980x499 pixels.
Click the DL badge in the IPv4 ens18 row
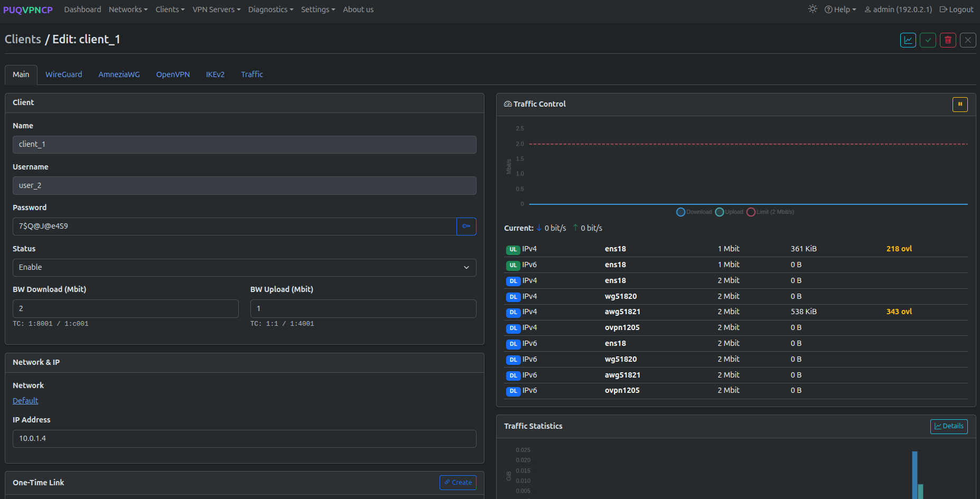pos(513,281)
